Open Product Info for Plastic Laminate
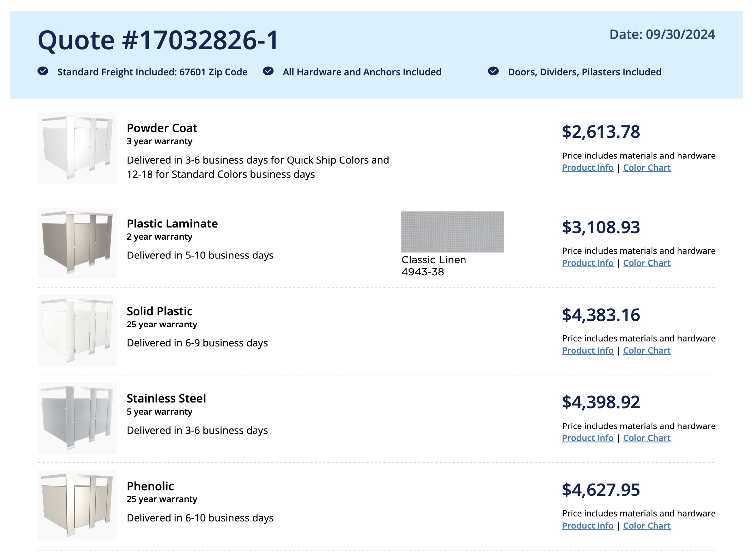752x560 pixels. click(x=588, y=263)
